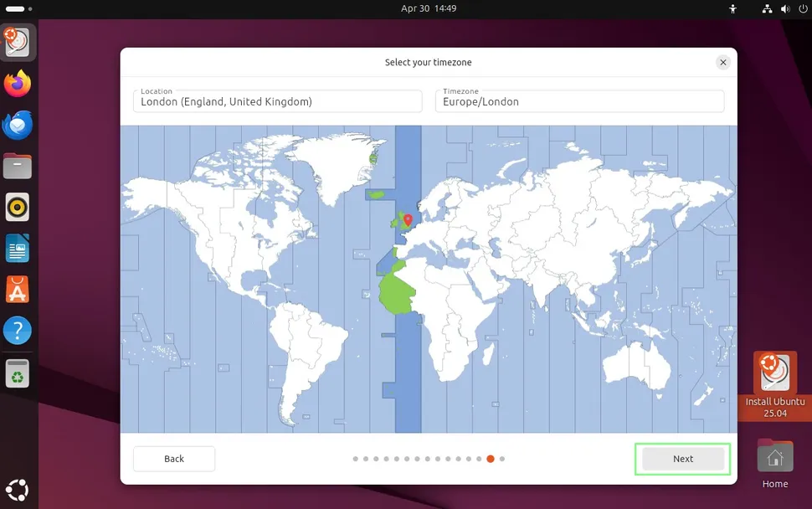
Task: Open the accessibility menu in top bar
Action: pos(733,8)
